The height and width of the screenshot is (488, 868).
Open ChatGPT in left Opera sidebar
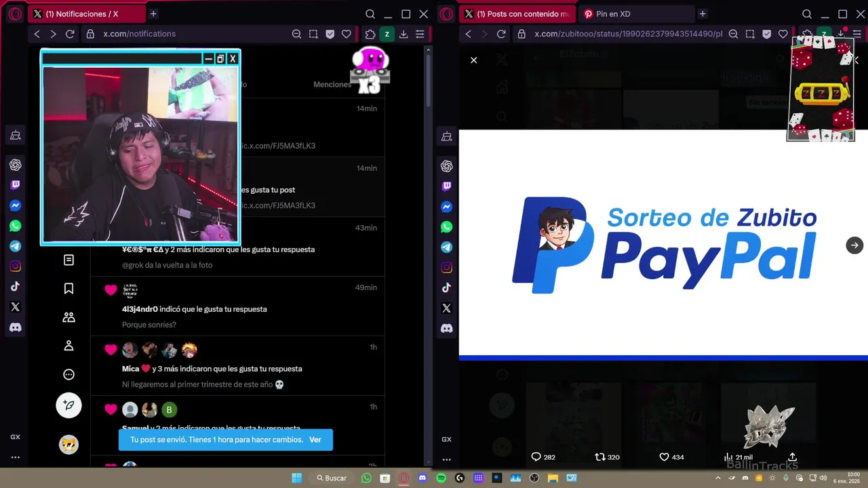coord(15,165)
